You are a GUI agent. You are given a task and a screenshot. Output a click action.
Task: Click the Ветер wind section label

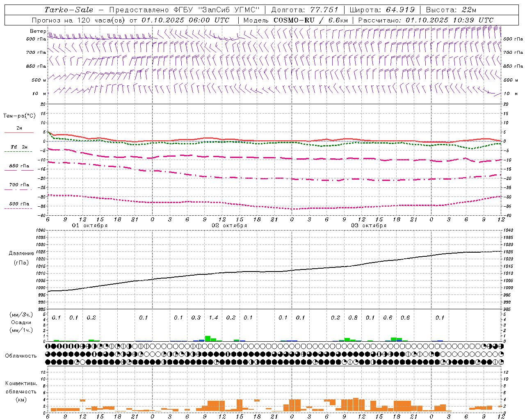[38, 31]
